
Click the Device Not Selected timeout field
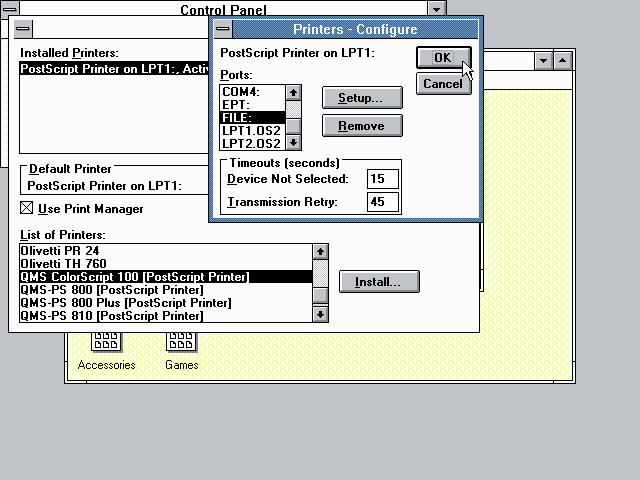tap(382, 179)
